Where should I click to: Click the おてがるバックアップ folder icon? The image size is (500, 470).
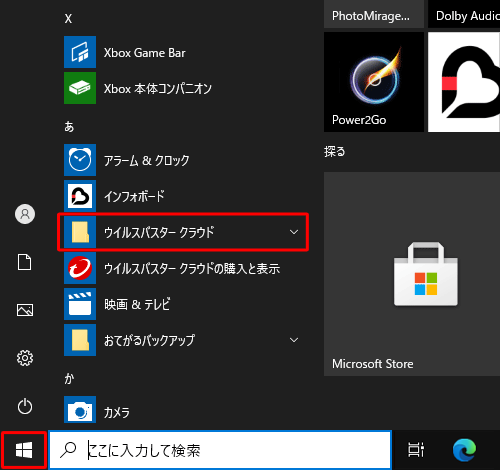[x=80, y=340]
